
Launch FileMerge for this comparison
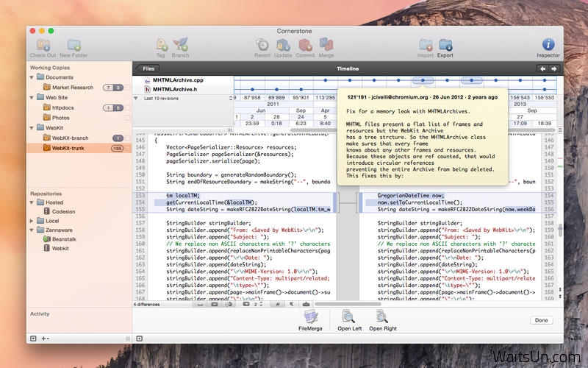tap(310, 317)
